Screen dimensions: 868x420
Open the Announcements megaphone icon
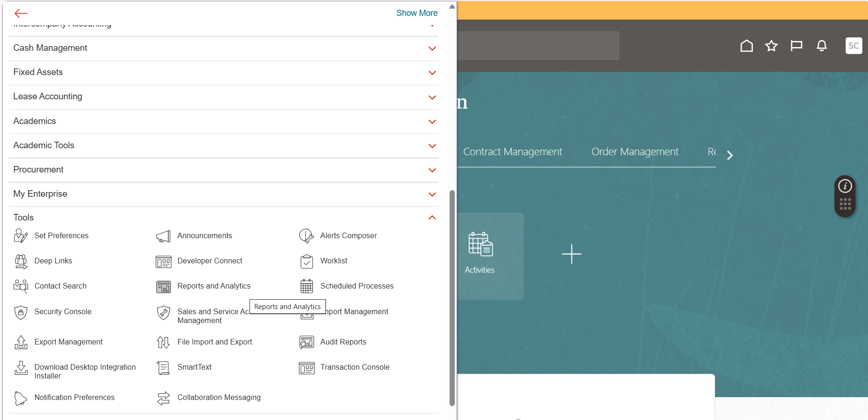tap(163, 236)
